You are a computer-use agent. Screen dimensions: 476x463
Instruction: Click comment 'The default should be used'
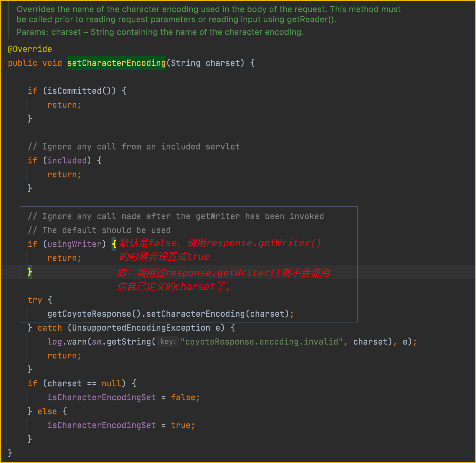(99, 230)
